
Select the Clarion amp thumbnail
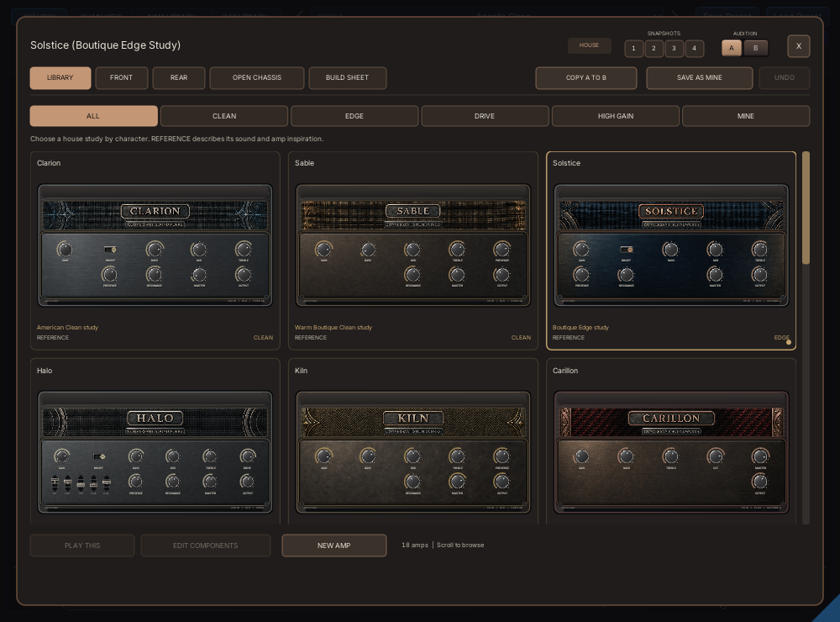point(155,245)
